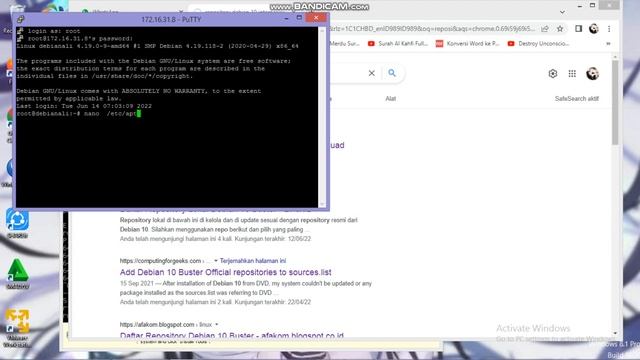Open Add Debian 10 Buster Official repositories result
The image size is (640, 360).
(x=225, y=272)
